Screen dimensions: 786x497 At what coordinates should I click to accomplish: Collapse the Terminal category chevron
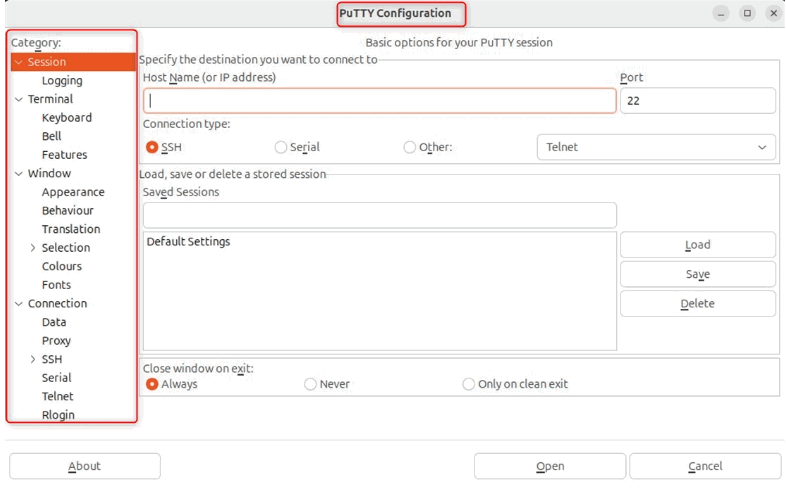(19, 99)
